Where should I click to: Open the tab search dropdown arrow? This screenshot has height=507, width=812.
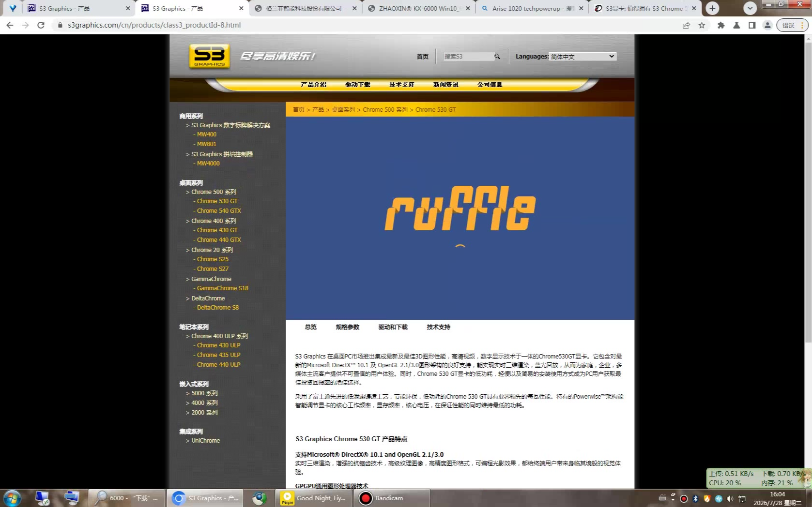750,8
